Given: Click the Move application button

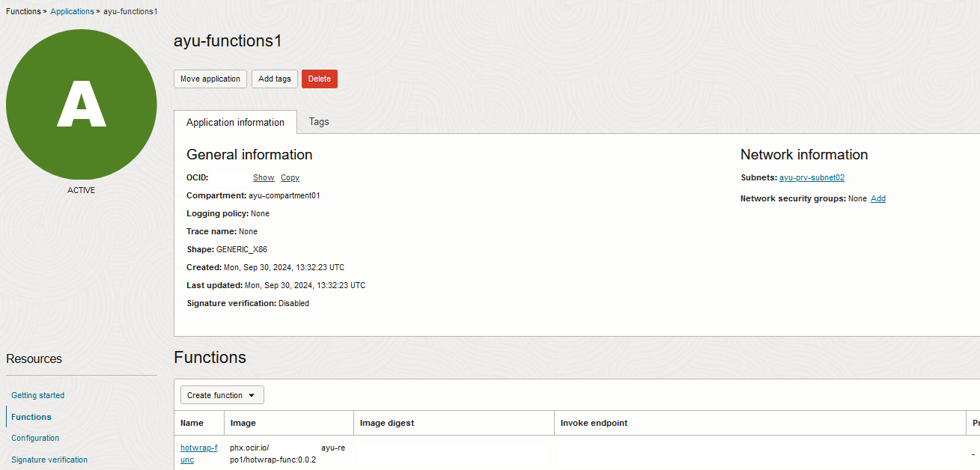Looking at the screenshot, I should (210, 79).
